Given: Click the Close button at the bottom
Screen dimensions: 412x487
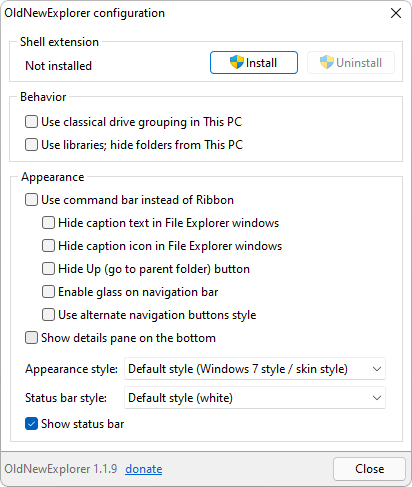Looking at the screenshot, I should coord(369,469).
